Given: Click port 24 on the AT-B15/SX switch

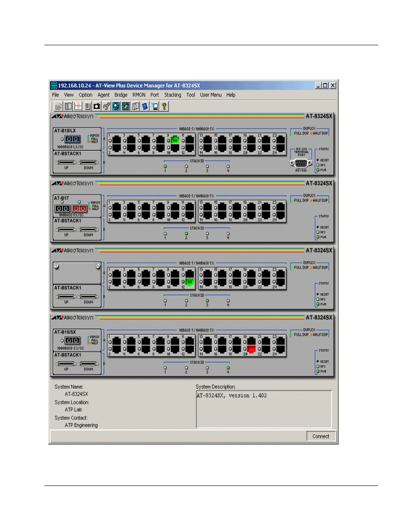Looking at the screenshot, I should click(x=280, y=349).
